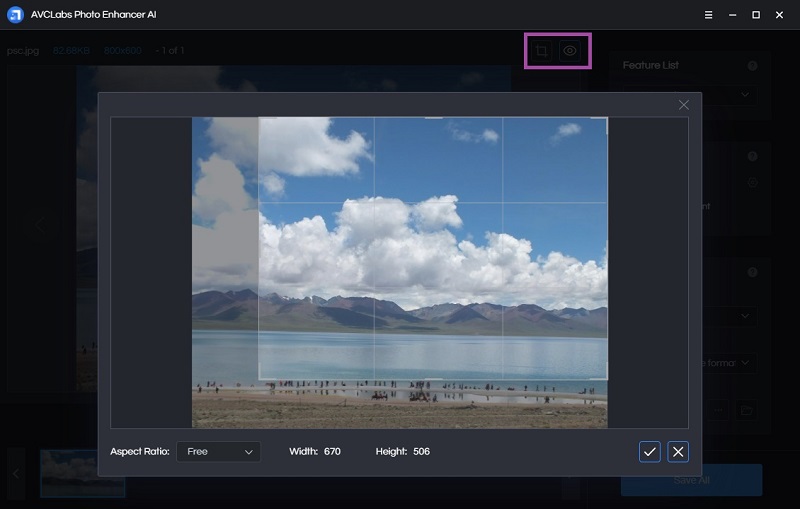Select the crop tool icon in the top toolbar

(541, 50)
